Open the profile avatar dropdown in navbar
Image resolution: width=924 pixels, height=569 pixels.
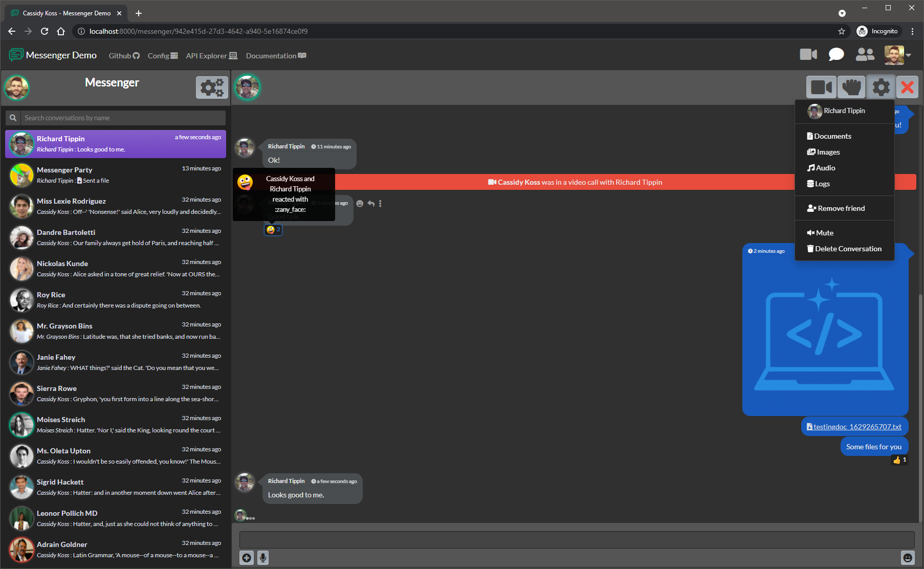897,55
